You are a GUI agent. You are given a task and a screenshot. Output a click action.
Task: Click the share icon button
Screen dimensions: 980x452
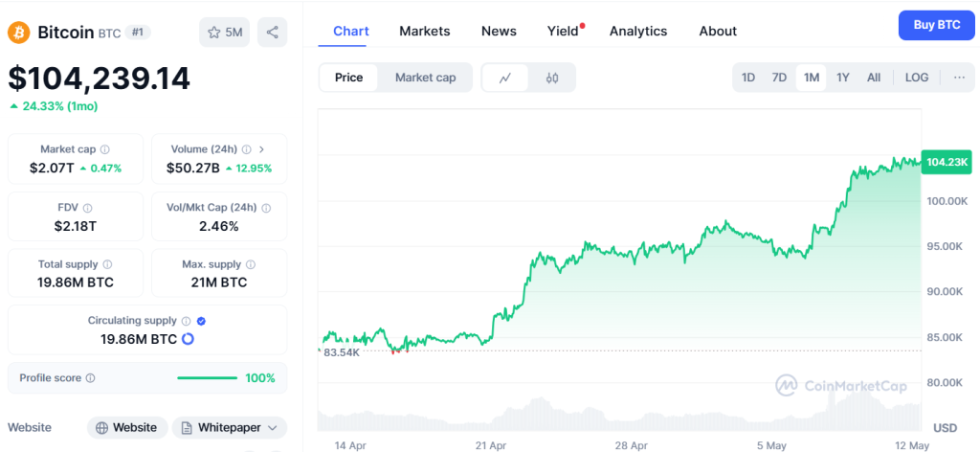[x=273, y=33]
